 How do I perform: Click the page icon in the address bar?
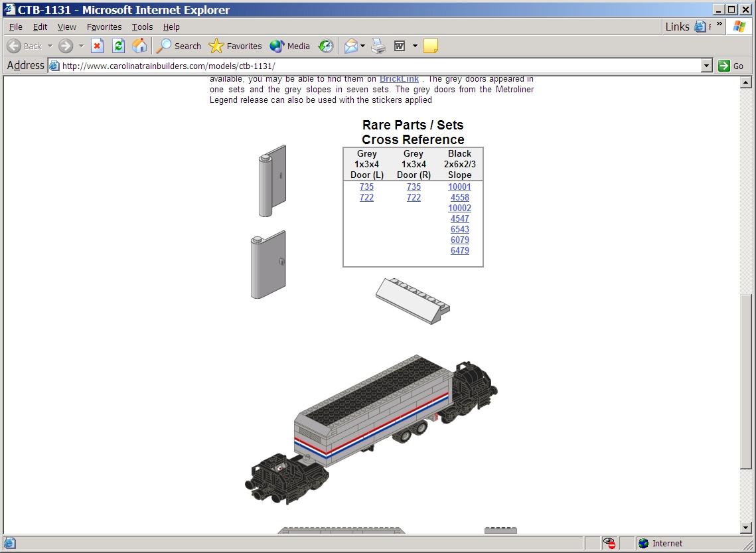point(54,66)
